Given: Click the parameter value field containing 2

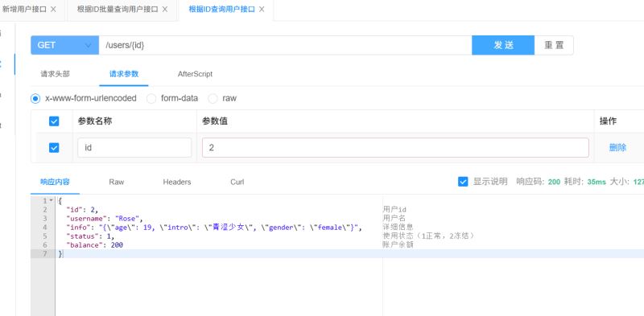Looking at the screenshot, I should point(395,148).
